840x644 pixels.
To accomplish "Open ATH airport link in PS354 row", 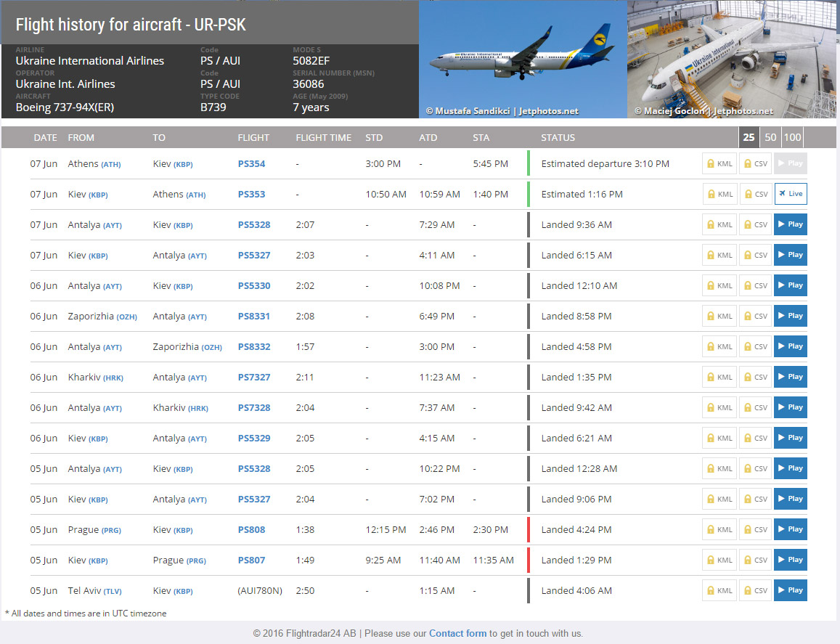I will pyautogui.click(x=111, y=165).
